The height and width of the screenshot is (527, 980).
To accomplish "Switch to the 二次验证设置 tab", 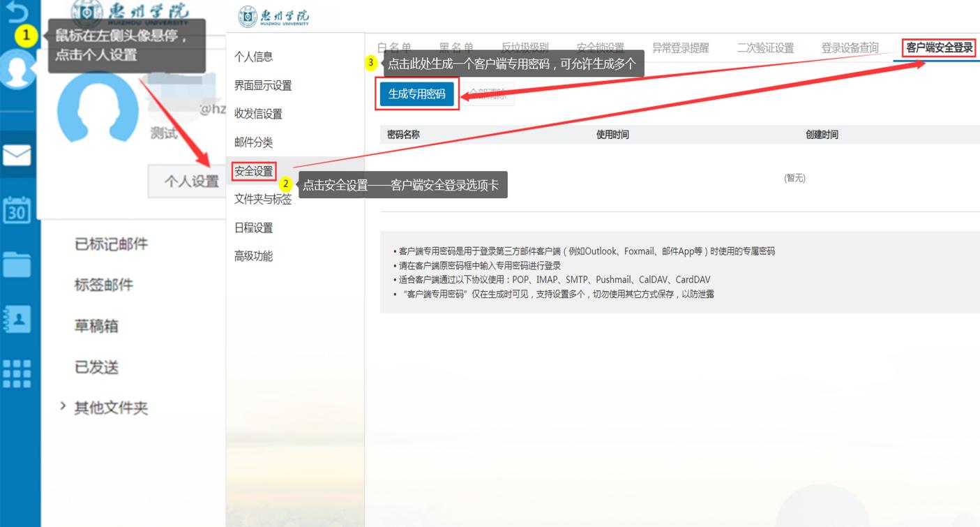I will [x=765, y=48].
